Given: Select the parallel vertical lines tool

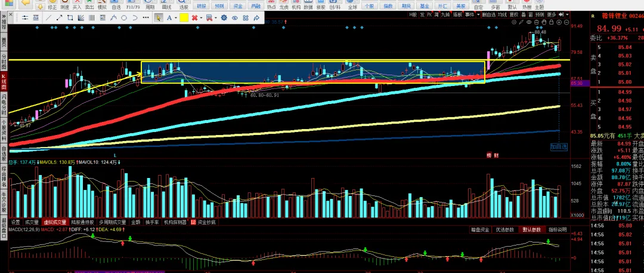Looking at the screenshot, I should (92, 18).
